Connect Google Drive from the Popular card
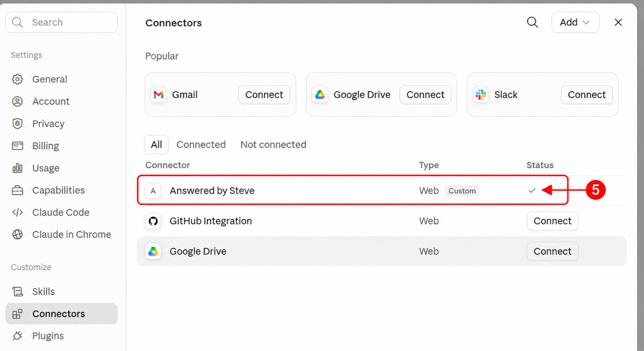The image size is (644, 351). tap(425, 95)
